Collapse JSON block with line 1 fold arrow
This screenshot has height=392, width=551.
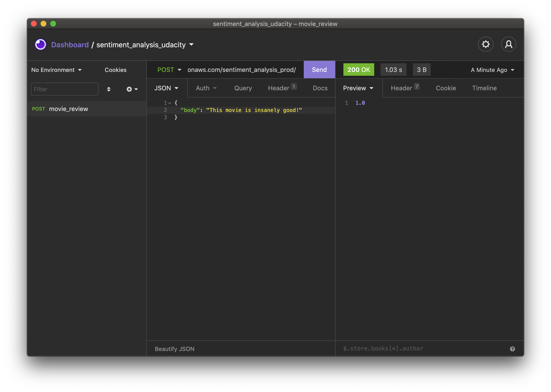point(170,103)
